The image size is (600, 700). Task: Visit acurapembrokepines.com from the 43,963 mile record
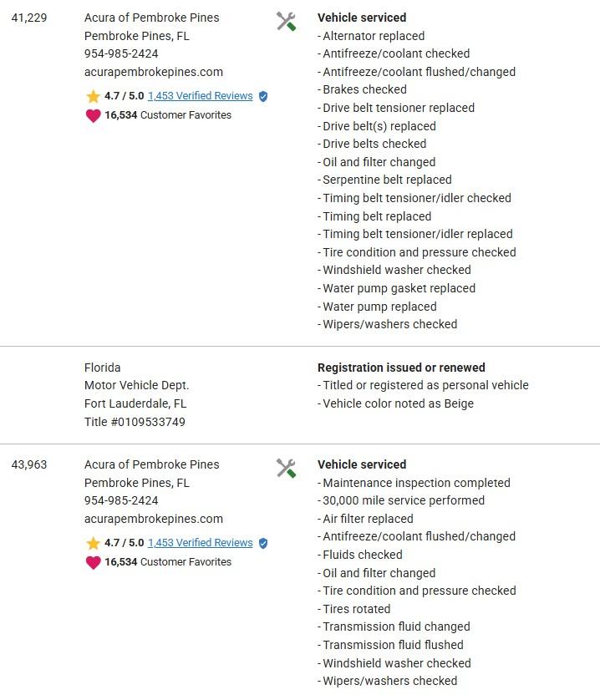click(x=154, y=519)
